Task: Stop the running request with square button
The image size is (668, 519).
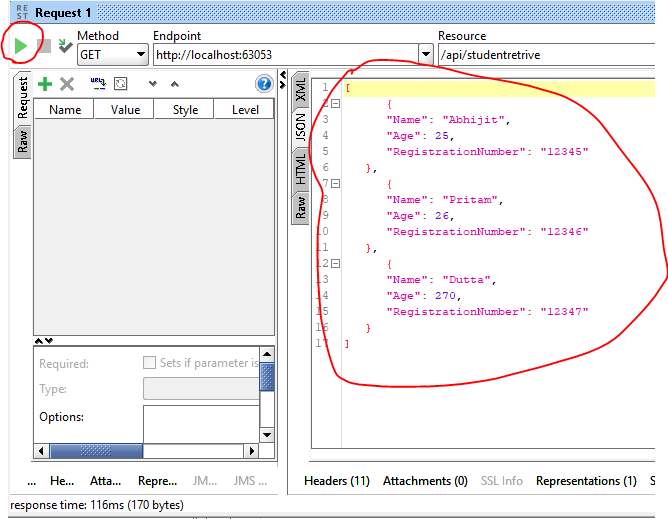Action: click(44, 46)
